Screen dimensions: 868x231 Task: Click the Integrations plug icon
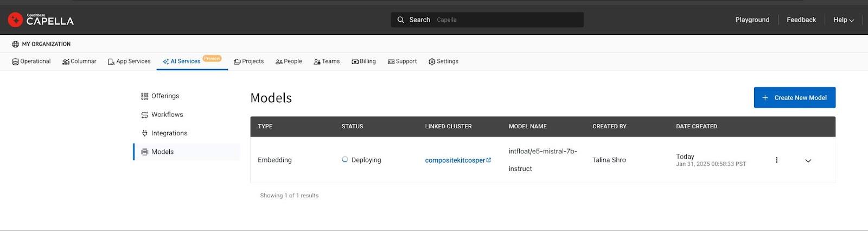tap(144, 133)
